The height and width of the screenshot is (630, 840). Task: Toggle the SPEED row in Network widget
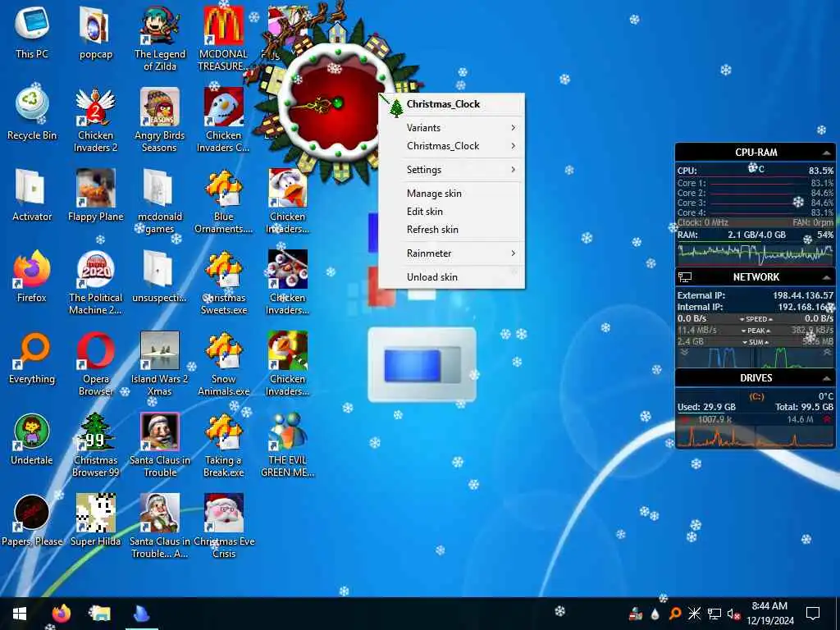(x=756, y=319)
